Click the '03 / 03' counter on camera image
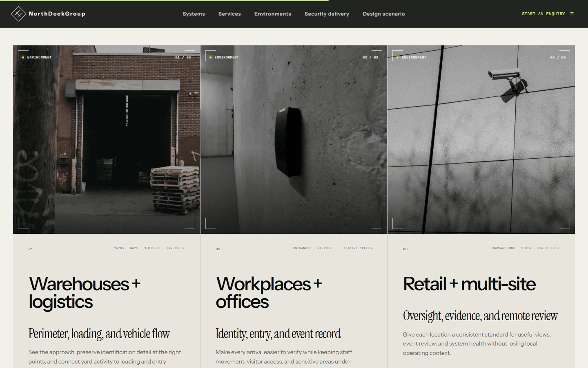588x368 pixels. pos(558,57)
